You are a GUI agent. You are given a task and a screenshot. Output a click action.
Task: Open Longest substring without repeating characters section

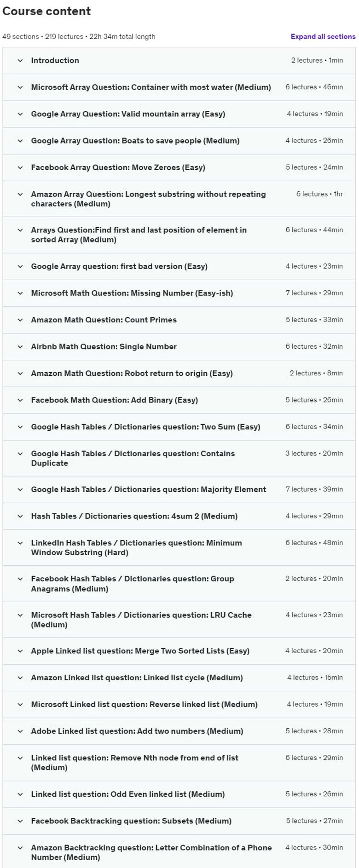(x=179, y=199)
